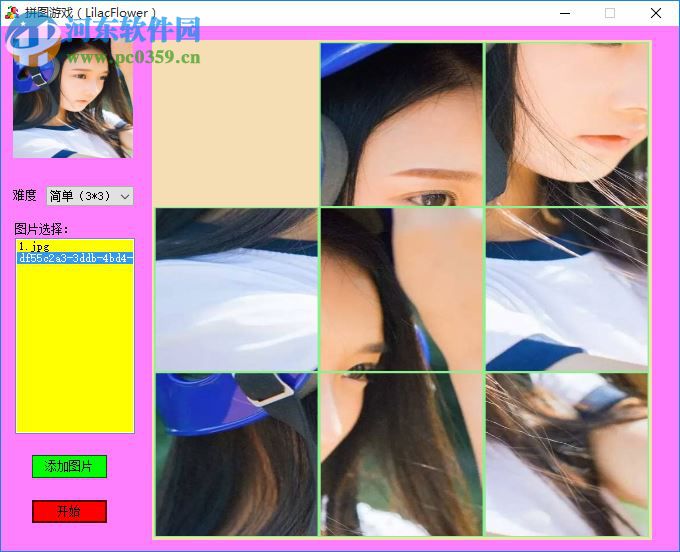Click the middle-left puzzle tile showing the white shirt shoulder
The image size is (680, 552).
237,290
